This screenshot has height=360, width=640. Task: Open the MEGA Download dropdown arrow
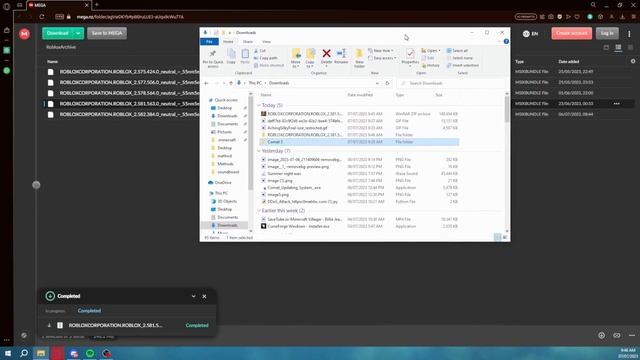point(78,33)
